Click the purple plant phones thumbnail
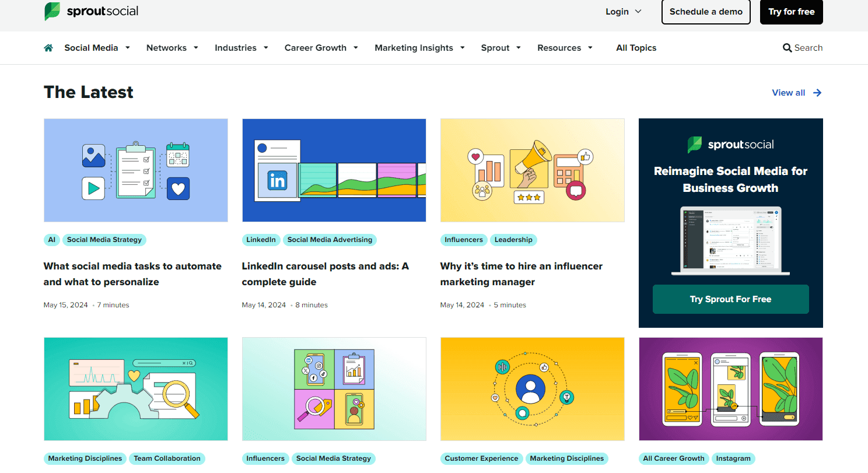 [x=731, y=389]
